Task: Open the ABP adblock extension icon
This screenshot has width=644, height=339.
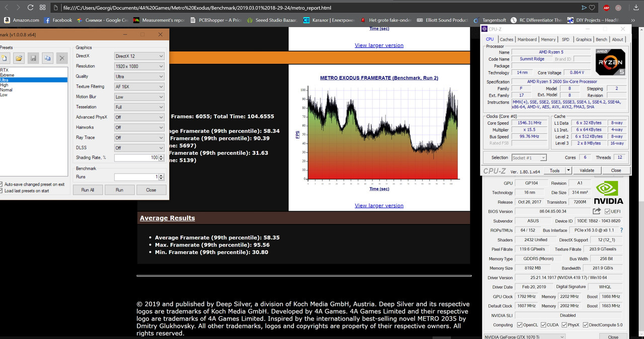Action: click(x=605, y=8)
